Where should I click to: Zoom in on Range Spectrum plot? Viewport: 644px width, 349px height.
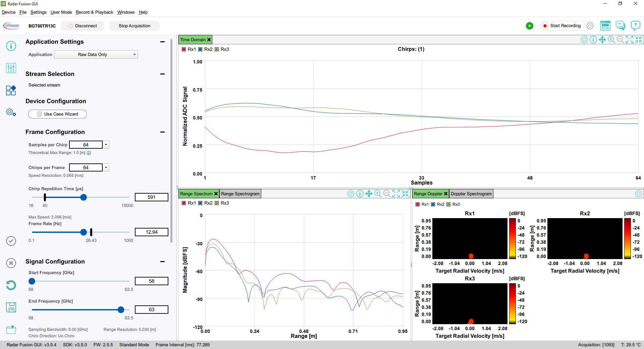[378, 194]
